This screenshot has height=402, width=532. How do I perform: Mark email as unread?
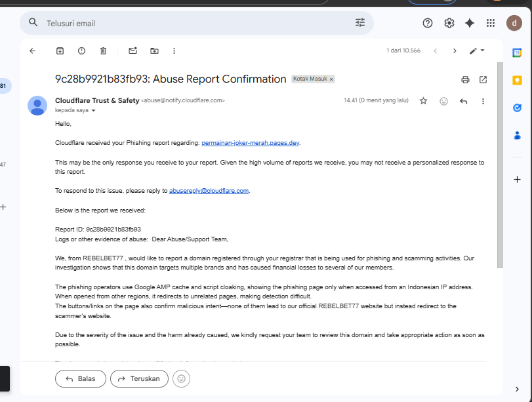coord(133,51)
